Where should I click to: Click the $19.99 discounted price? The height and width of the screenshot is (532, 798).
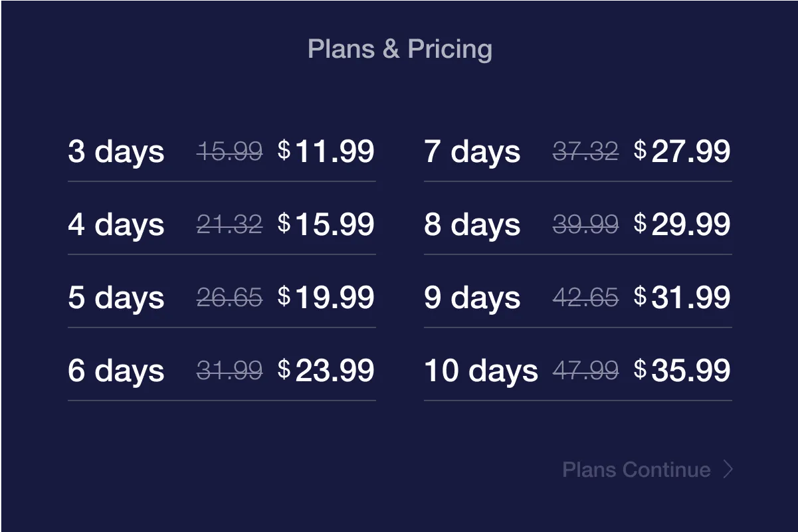coord(326,298)
